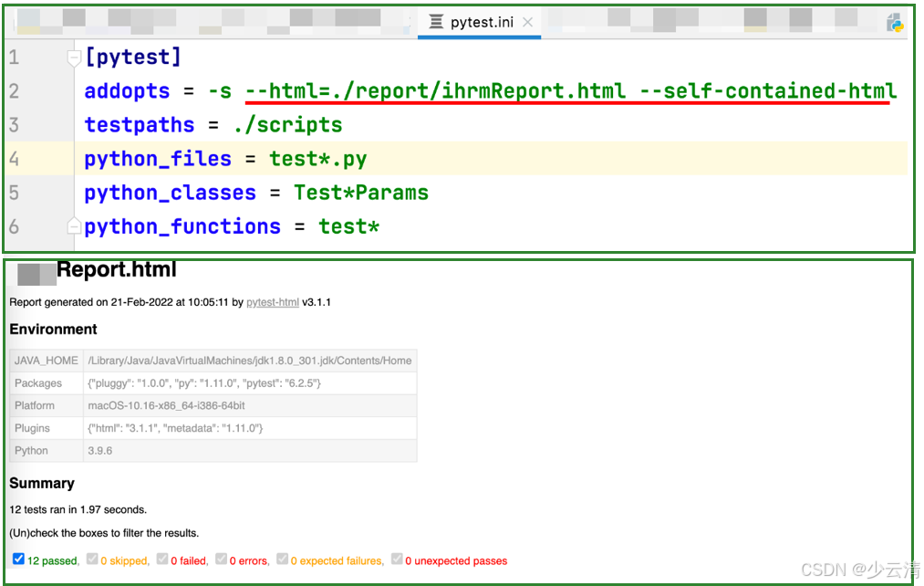The image size is (924, 586).
Task: Click the [pytest] section header text
Action: point(133,58)
